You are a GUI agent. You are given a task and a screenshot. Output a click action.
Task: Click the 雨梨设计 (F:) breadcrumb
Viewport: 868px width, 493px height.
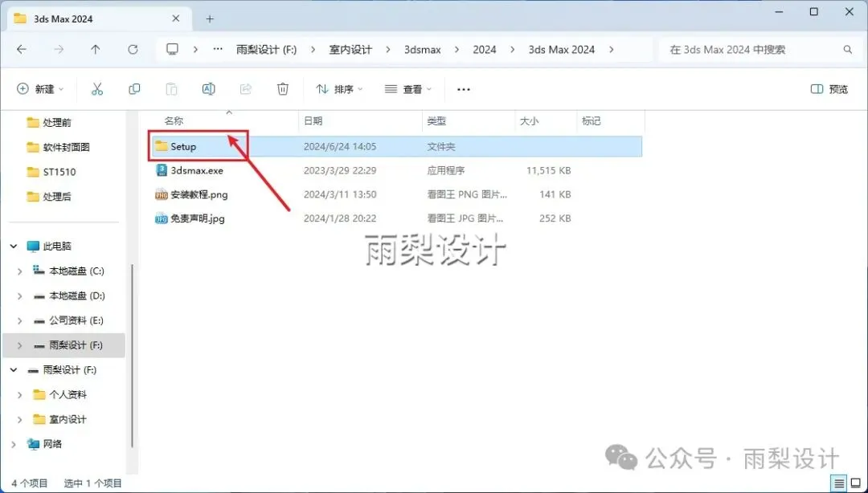coord(266,49)
